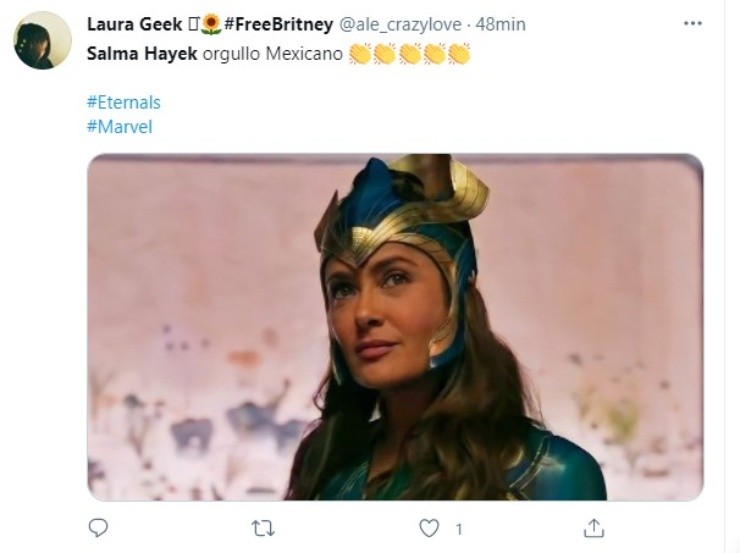Viewport: 740px width, 553px height.
Task: Click the like count number 1
Action: (x=459, y=528)
